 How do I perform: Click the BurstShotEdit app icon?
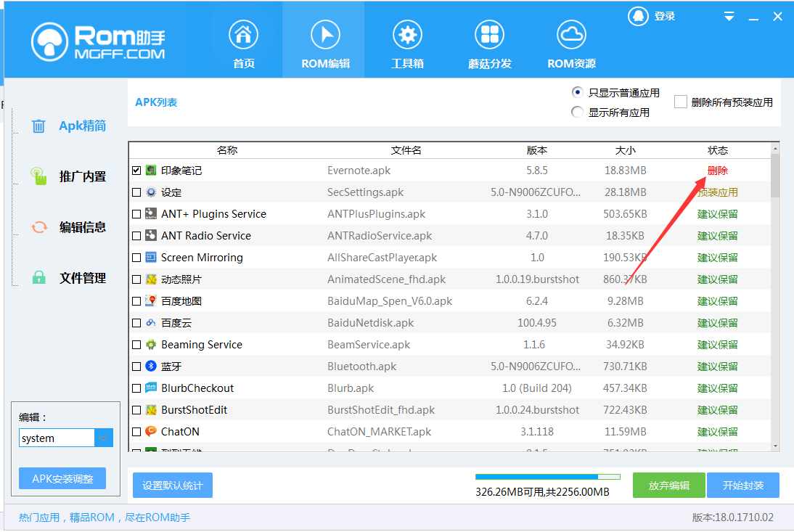[151, 409]
